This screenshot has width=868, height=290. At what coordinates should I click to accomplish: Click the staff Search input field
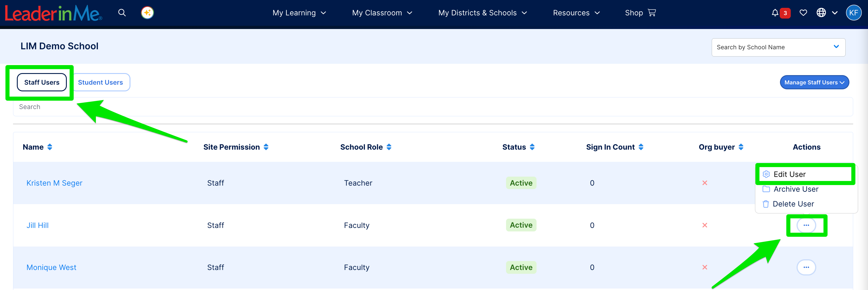433,107
